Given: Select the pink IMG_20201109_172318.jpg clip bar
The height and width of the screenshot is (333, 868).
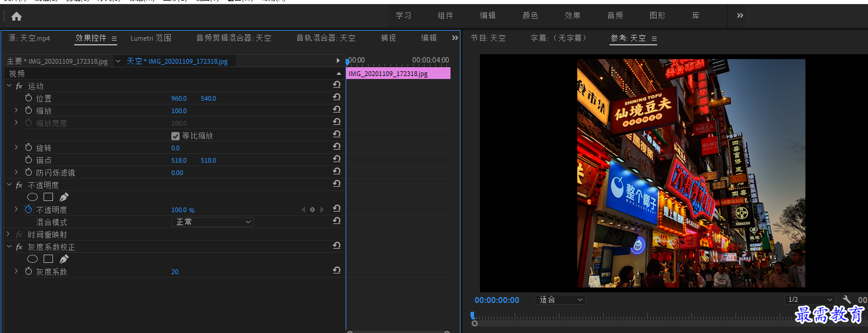Looking at the screenshot, I should 398,74.
